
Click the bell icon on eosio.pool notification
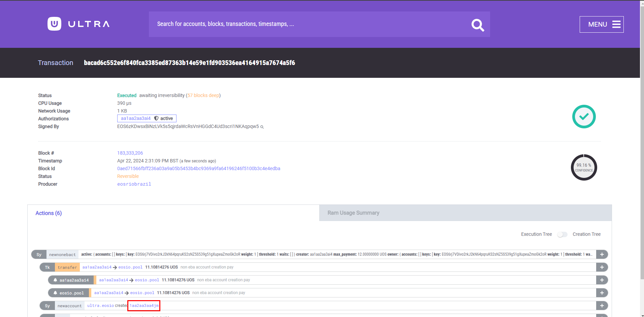tap(55, 293)
